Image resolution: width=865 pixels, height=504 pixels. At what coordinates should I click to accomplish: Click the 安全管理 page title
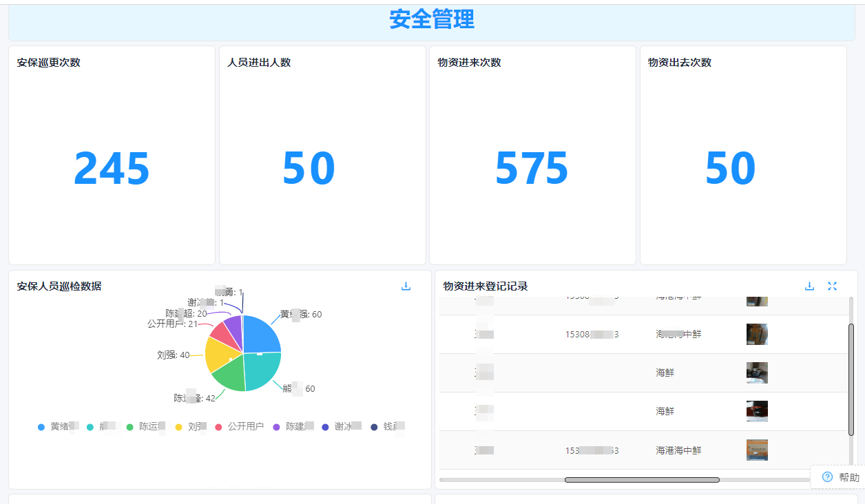(432, 19)
